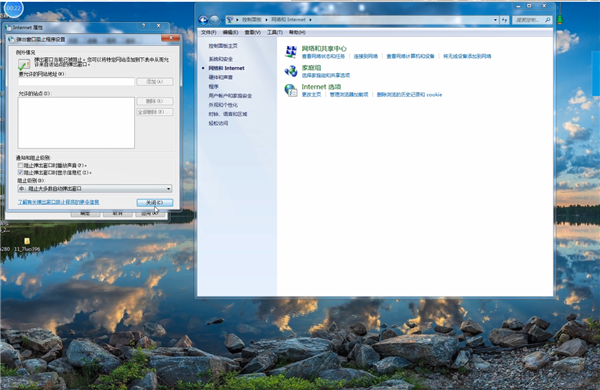Open 删除浏览的历史记录和 cookie link
Image resolution: width=600 pixels, height=390 pixels.
coord(409,95)
